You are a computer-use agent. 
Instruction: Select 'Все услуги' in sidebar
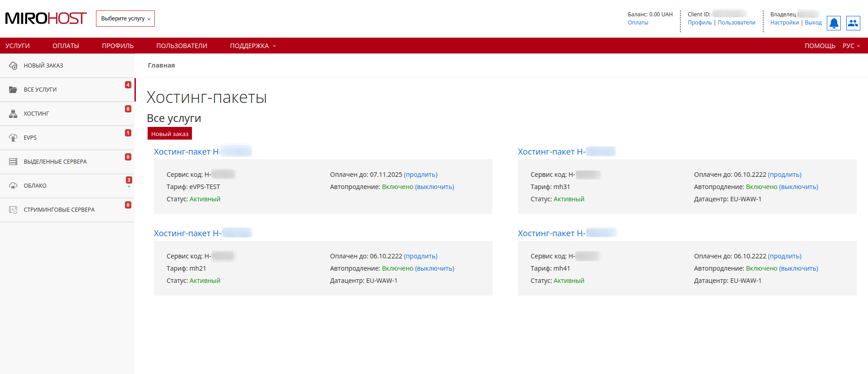pyautogui.click(x=67, y=90)
